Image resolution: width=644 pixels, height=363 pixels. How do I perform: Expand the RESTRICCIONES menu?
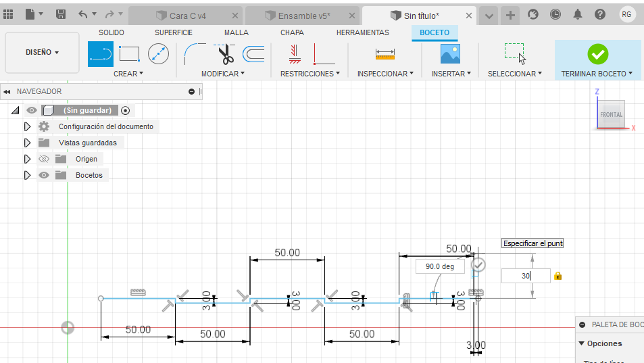tap(310, 74)
